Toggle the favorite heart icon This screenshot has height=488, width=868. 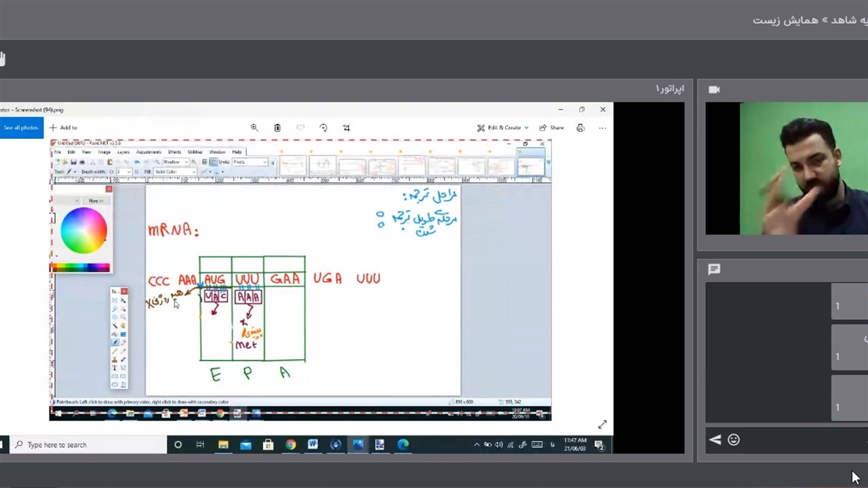point(300,127)
